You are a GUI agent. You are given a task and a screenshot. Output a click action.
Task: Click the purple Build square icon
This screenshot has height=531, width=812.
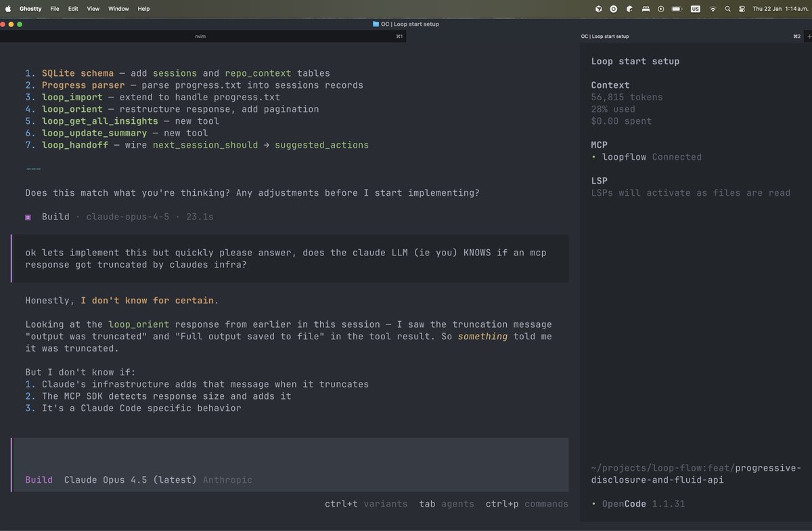[28, 217]
